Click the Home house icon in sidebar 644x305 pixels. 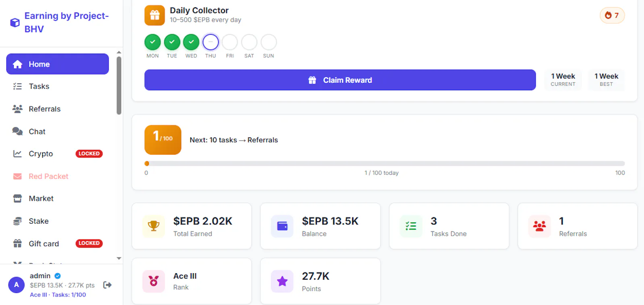coord(17,64)
